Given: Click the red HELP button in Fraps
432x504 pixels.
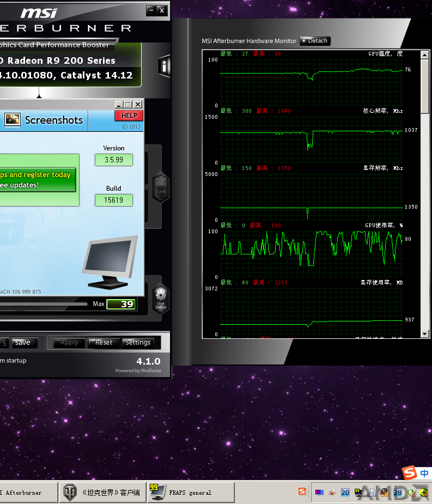Looking at the screenshot, I should coord(129,116).
